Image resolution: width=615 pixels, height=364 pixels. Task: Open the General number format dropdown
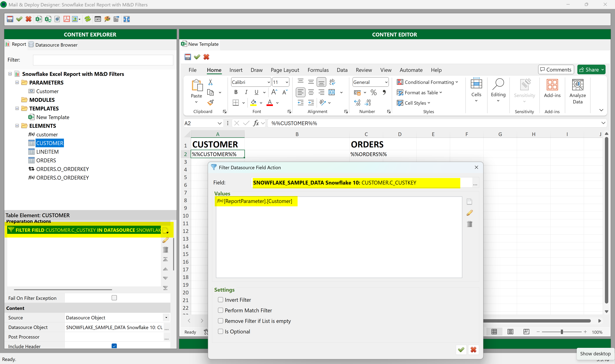coord(386,82)
